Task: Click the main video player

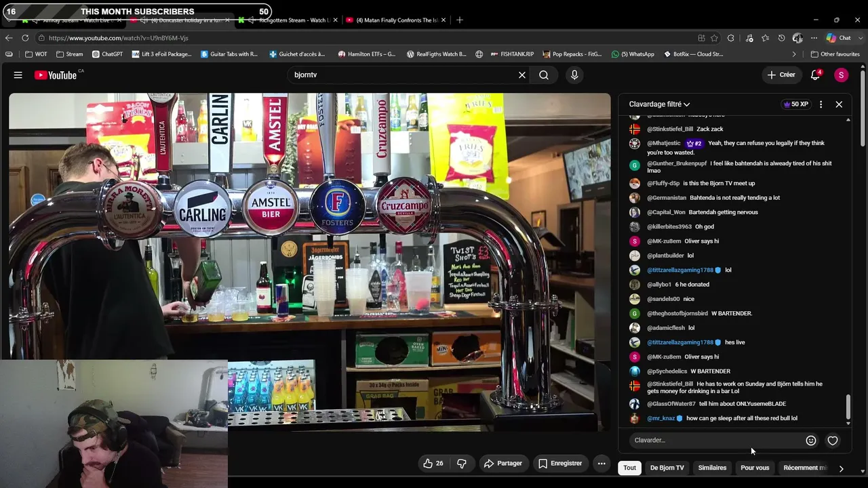Action: tap(310, 262)
